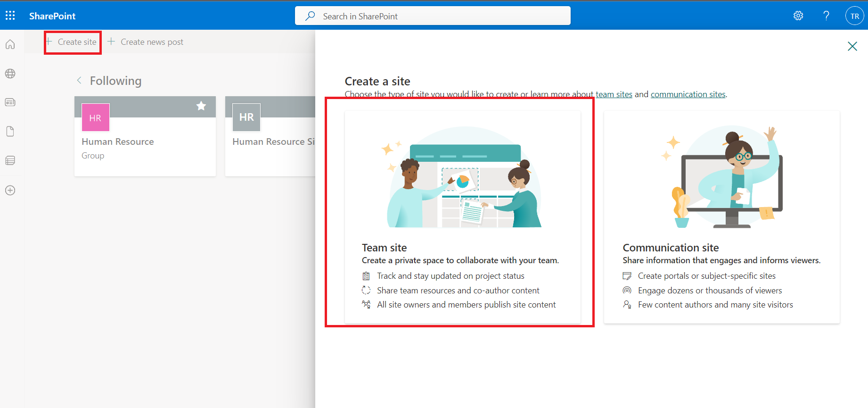Go to Home in left sidebar
The width and height of the screenshot is (868, 408).
(10, 44)
